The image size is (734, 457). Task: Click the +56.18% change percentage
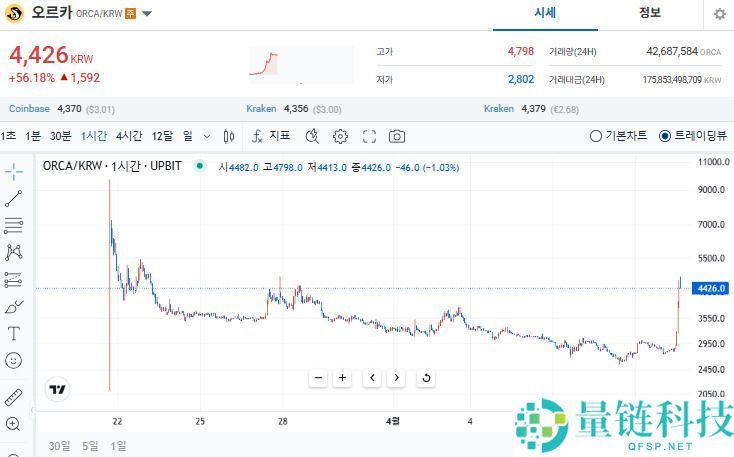tap(31, 78)
